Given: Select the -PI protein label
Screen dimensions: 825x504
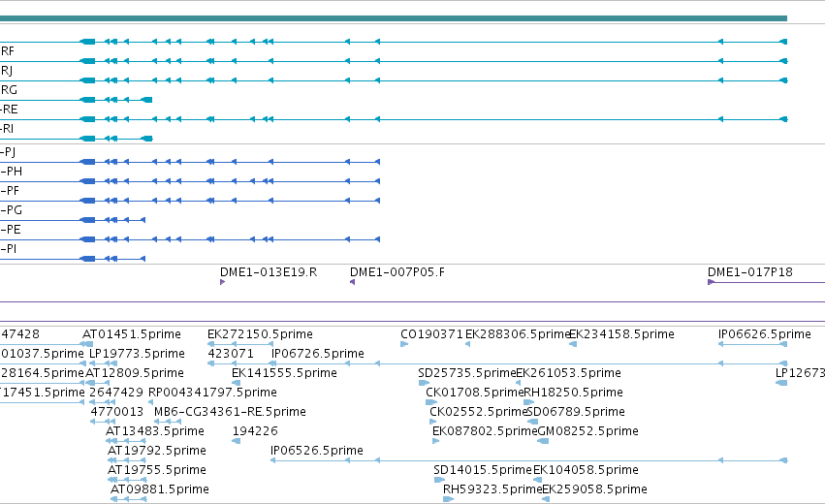Looking at the screenshot, I should click(x=9, y=249).
